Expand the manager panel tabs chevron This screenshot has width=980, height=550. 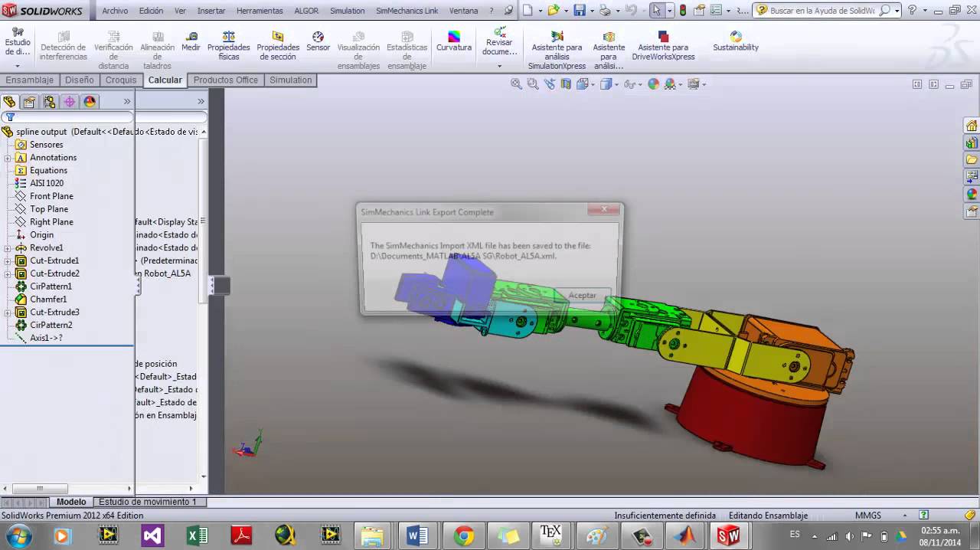(127, 101)
